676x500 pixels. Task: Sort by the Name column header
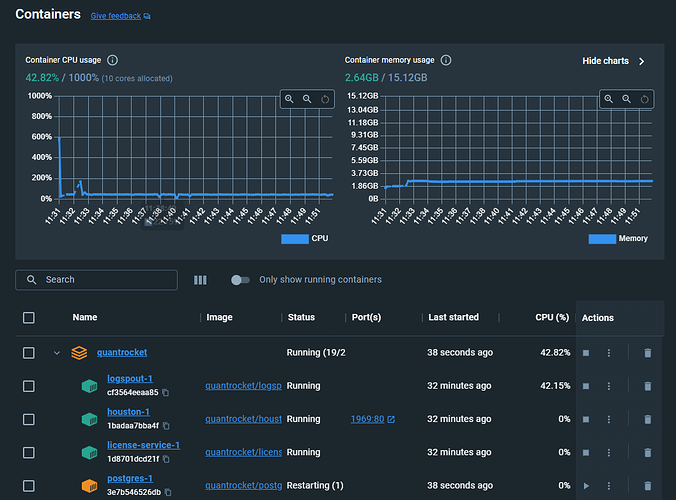click(x=85, y=317)
